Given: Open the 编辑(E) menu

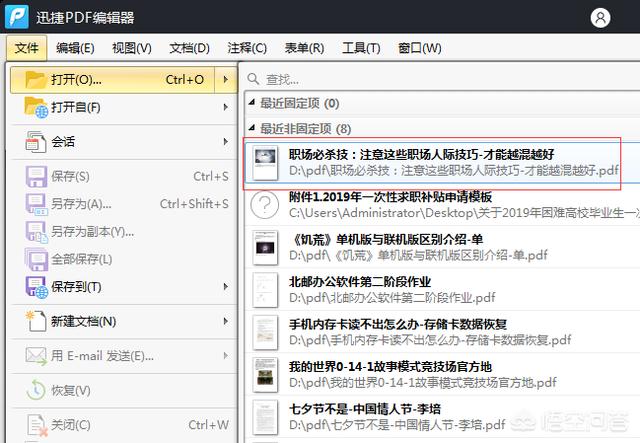Looking at the screenshot, I should [x=75, y=48].
